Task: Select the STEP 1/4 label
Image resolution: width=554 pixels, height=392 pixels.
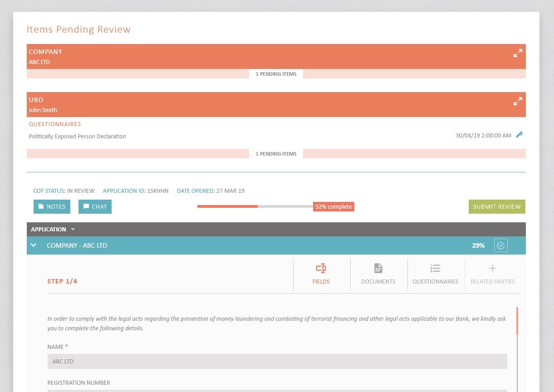Action: [x=62, y=281]
